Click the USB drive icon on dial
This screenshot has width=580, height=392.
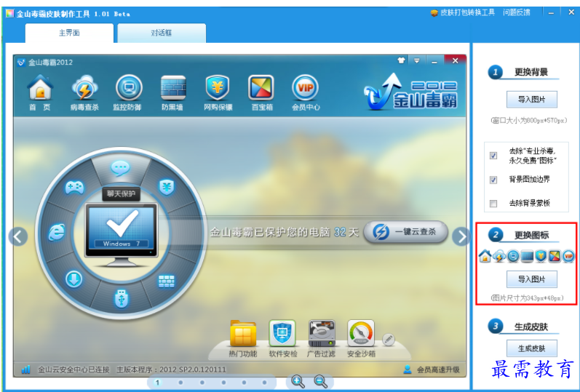(122, 299)
